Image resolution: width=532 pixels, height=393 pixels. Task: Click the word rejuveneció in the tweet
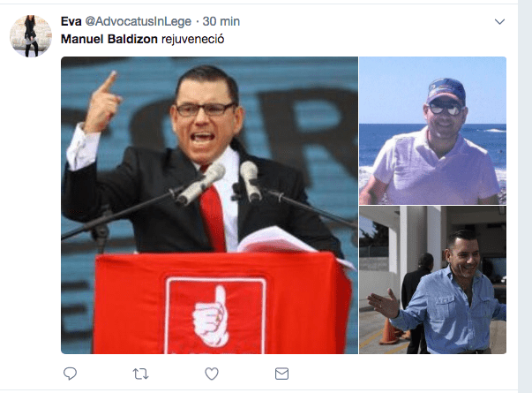pos(192,39)
